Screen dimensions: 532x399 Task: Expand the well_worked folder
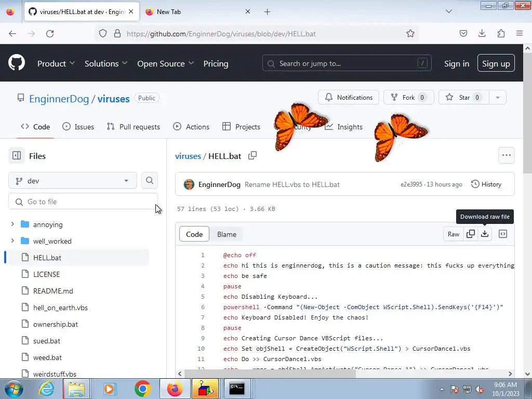(12, 241)
